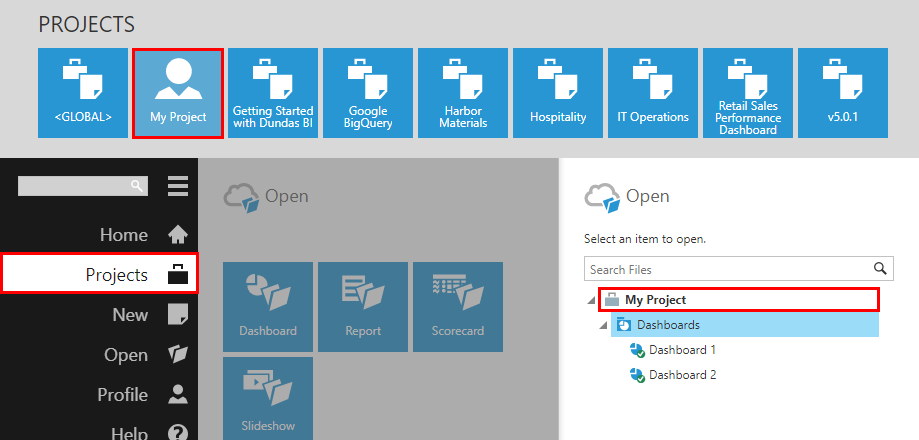Screen dimensions: 919x440
Task: Open Dashboard 1 from the tree
Action: click(682, 350)
